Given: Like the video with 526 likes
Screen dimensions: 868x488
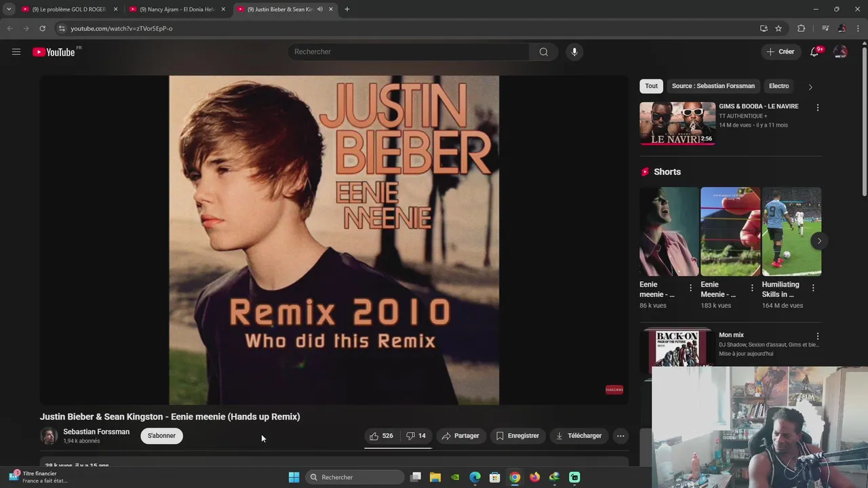Looking at the screenshot, I should pos(382,436).
